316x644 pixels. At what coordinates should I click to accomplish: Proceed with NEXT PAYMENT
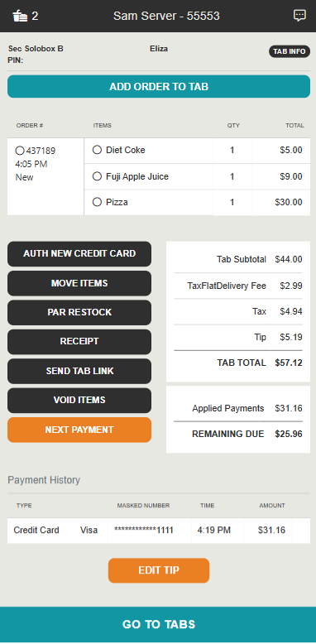click(79, 430)
